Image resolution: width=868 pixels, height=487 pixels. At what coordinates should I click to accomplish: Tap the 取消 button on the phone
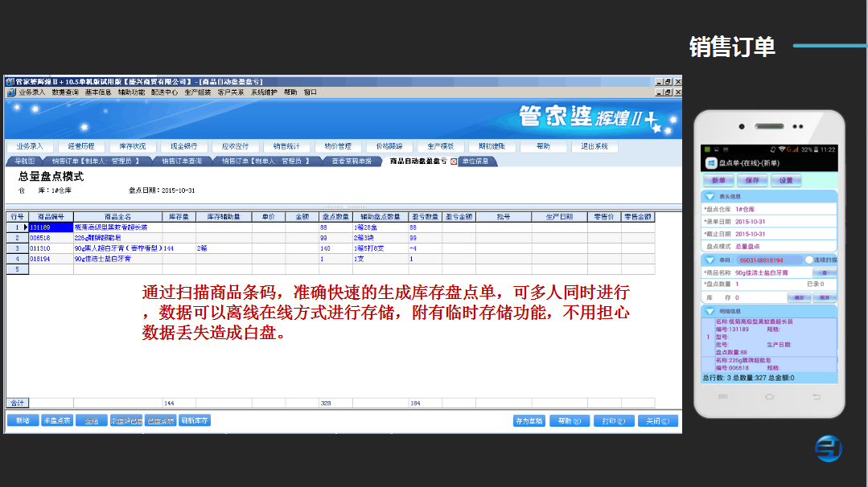[x=825, y=297]
